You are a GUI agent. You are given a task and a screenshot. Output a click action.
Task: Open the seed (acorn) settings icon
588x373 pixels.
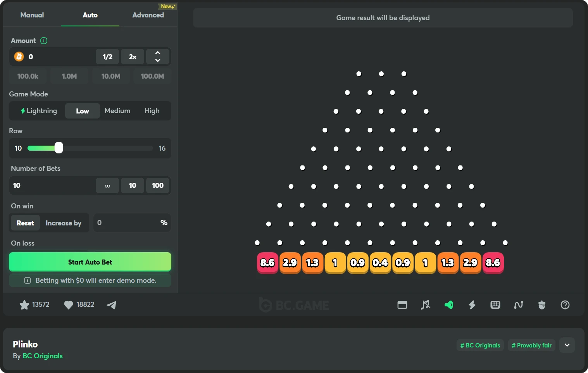(x=542, y=305)
